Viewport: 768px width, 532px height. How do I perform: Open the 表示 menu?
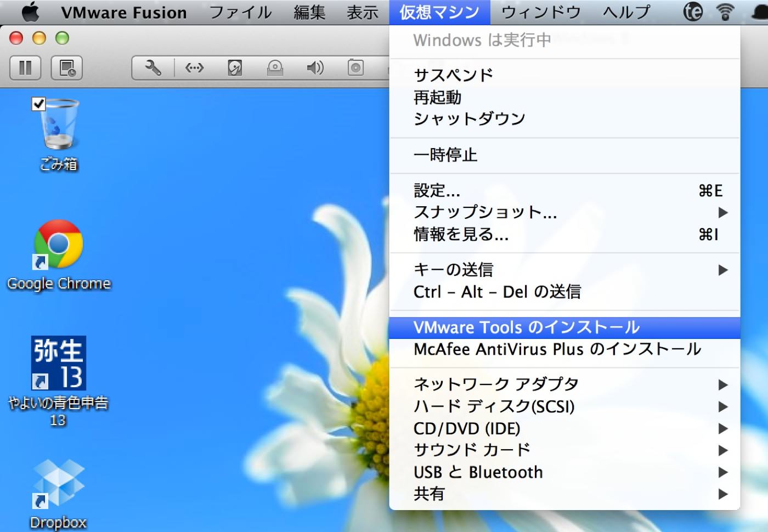click(363, 12)
